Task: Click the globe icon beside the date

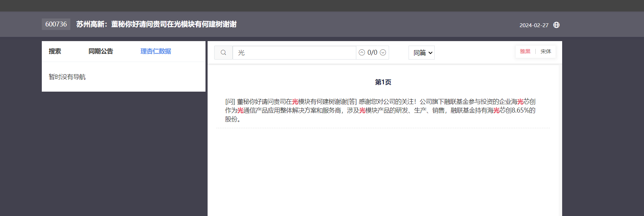Action: [x=556, y=25]
